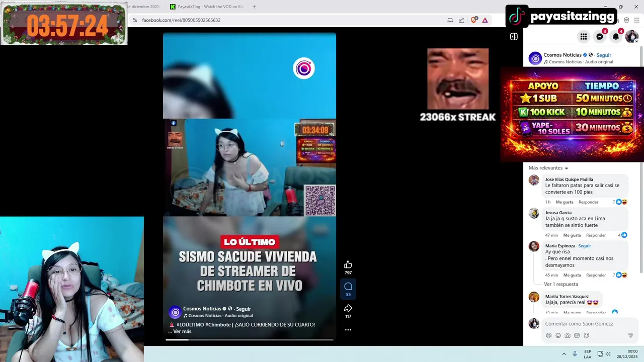This screenshot has height=362, width=644.
Task: Insert avatar sticker in comment box
Action: point(548,335)
